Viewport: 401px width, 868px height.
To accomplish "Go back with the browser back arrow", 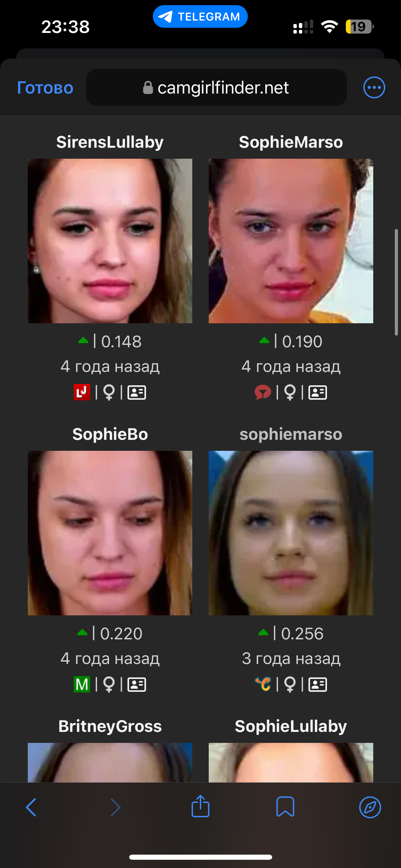I will point(31,807).
